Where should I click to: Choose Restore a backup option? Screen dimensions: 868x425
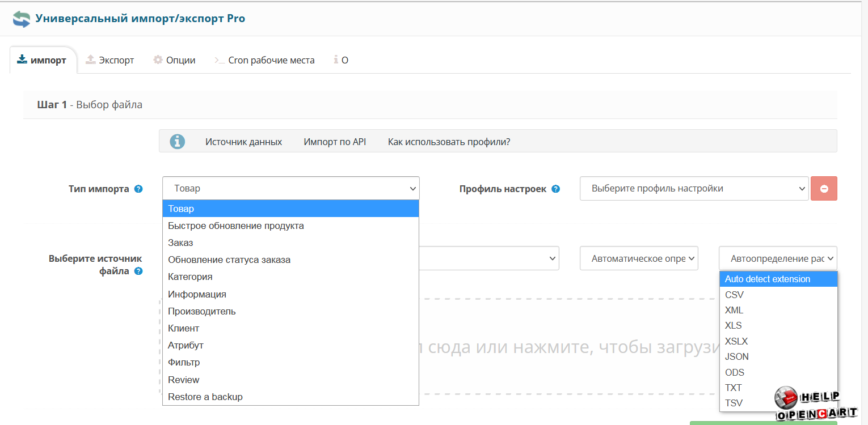coord(205,397)
